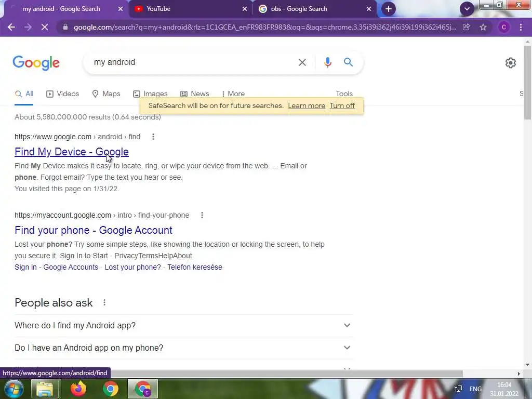Click the site lock icon in the address bar
532x399 pixels.
point(65,27)
